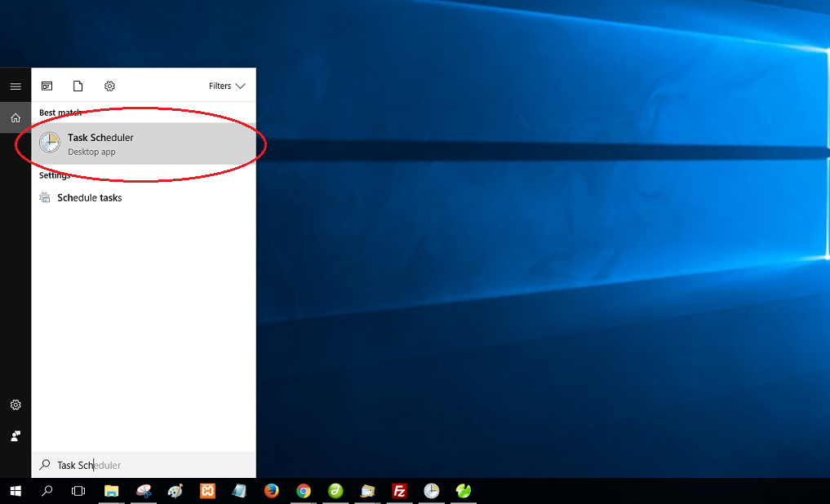Viewport: 830px width, 504px height.
Task: Open the Task Scheduler clock icon on taskbar
Action: 432,491
